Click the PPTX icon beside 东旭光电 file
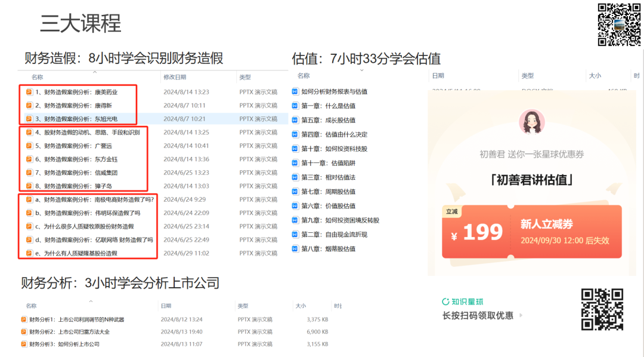The width and height of the screenshot is (644, 357). (x=29, y=119)
